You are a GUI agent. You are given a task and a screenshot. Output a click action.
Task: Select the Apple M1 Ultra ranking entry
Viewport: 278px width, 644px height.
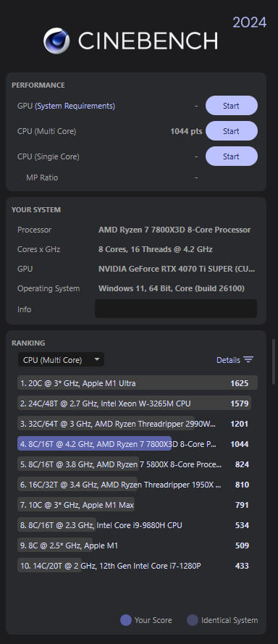138,382
